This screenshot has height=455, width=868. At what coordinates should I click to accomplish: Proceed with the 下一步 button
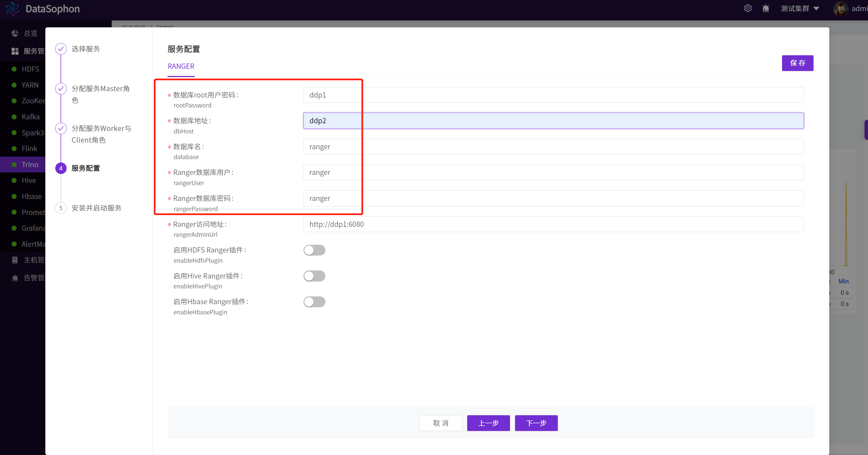[x=536, y=423]
